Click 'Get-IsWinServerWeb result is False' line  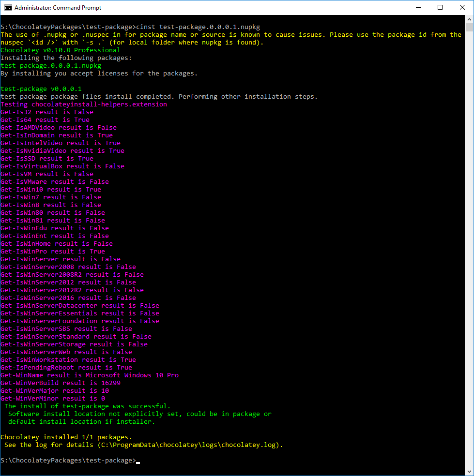click(x=66, y=352)
